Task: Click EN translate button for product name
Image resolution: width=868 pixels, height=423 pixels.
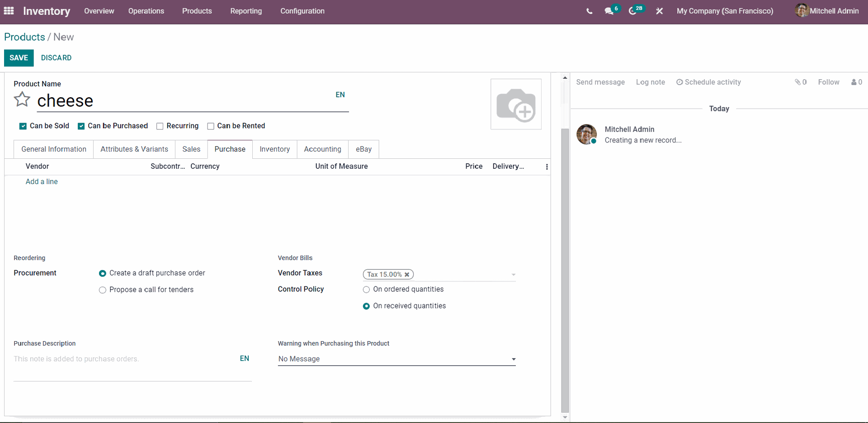Action: [340, 95]
